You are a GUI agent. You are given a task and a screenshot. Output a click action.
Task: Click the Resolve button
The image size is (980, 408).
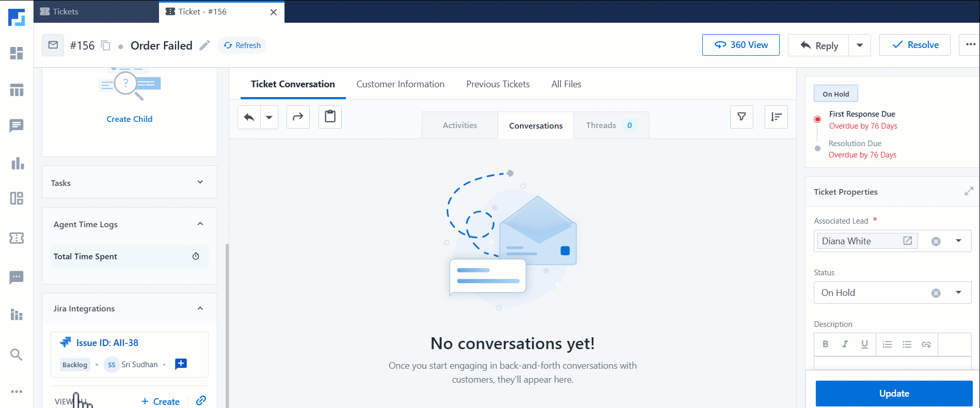914,45
